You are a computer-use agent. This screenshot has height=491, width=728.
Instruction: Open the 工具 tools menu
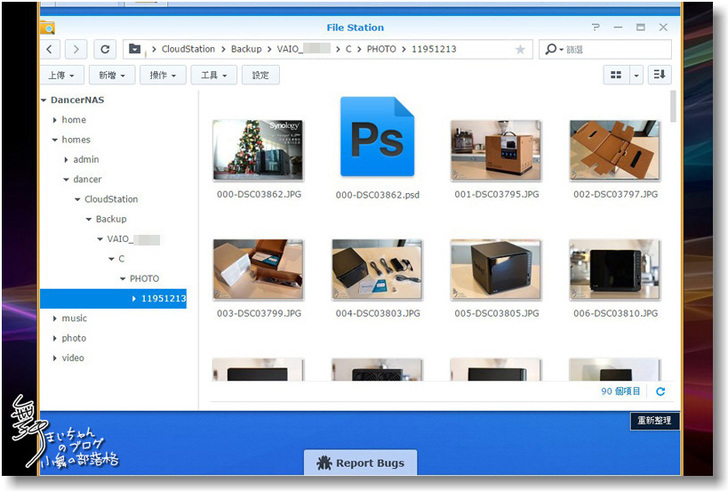click(214, 75)
